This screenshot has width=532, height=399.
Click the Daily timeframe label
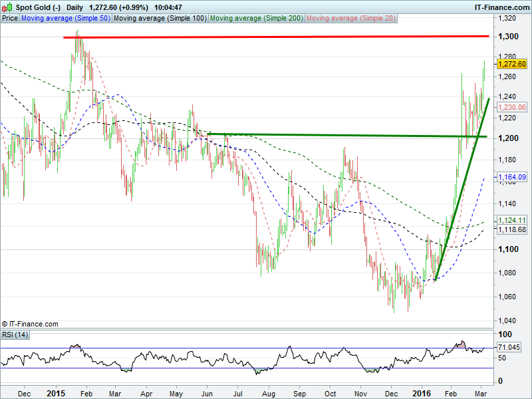(x=74, y=7)
